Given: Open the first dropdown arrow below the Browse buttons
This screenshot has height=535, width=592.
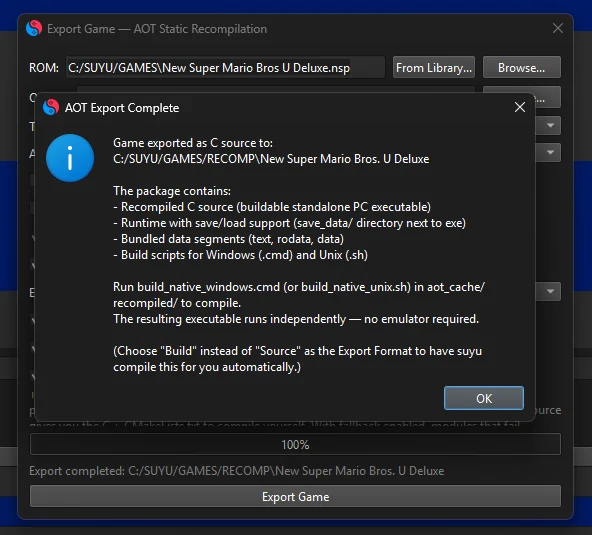Looking at the screenshot, I should point(550,125).
